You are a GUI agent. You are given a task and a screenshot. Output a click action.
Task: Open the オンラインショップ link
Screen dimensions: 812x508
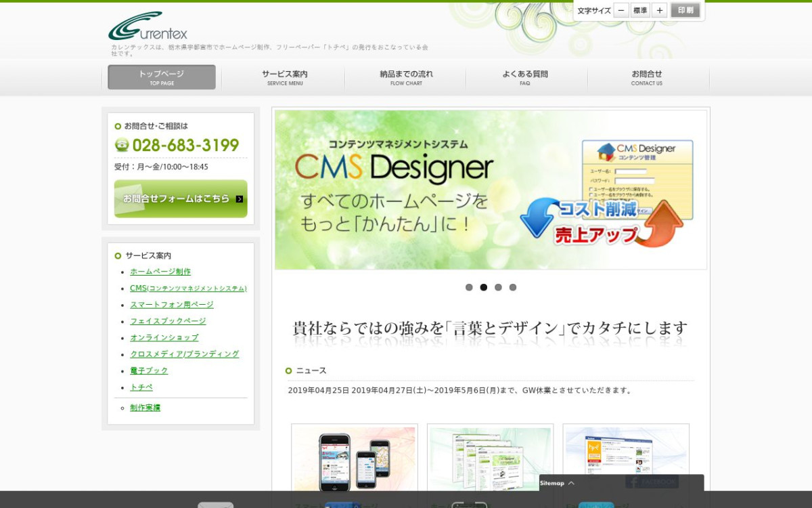click(x=164, y=337)
